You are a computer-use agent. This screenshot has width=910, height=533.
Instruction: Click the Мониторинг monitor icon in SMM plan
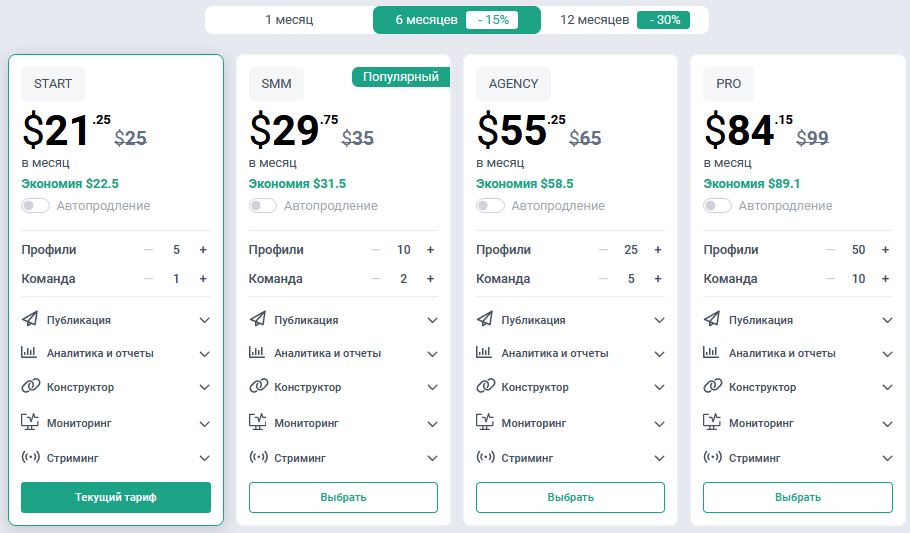[258, 423]
